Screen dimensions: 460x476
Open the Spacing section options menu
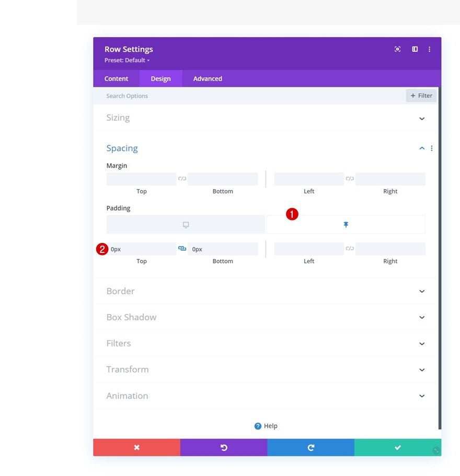(431, 148)
